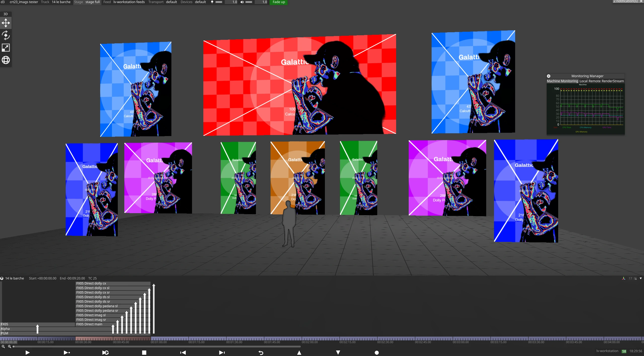The width and height of the screenshot is (644, 356).
Task: Switch to Local tab in Monitoring Manager
Action: pyautogui.click(x=583, y=81)
